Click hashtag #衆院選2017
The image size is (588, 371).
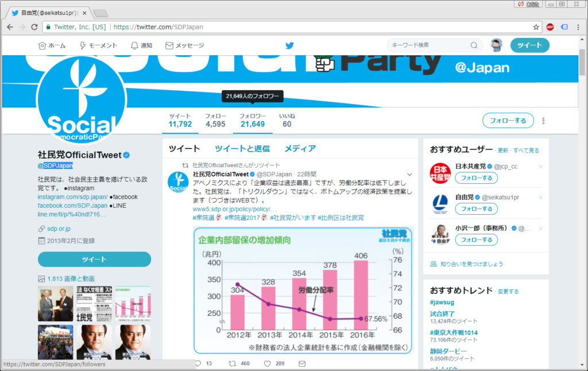coord(242,218)
